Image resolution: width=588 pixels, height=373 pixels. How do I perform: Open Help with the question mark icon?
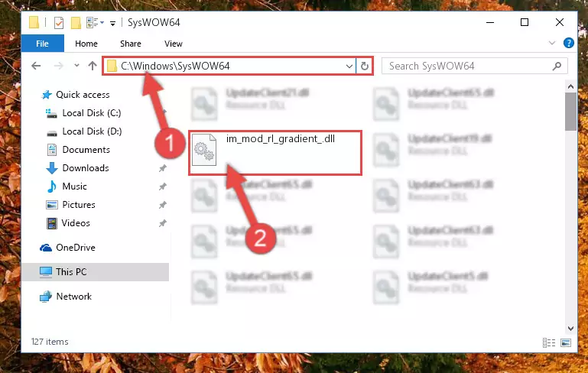tap(568, 43)
